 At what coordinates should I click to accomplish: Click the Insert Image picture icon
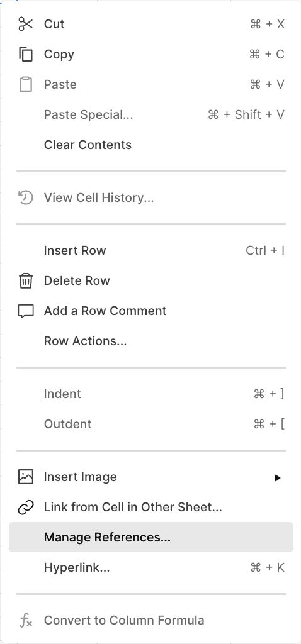25,477
